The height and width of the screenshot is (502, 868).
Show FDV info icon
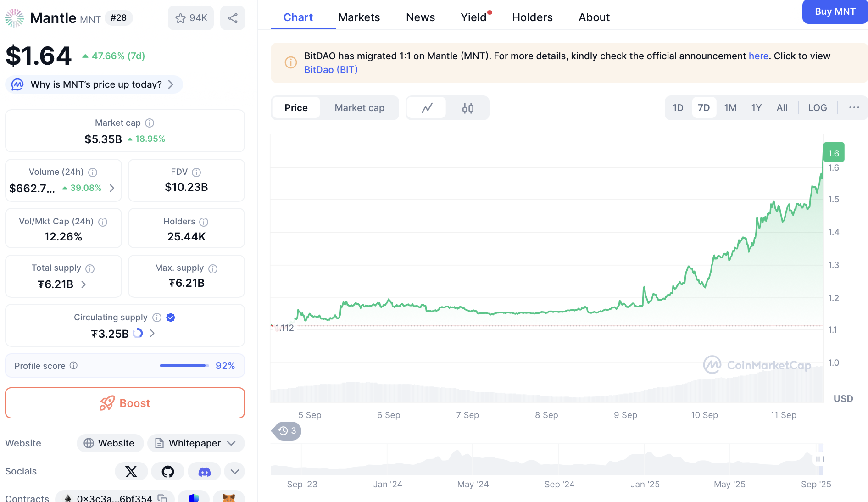196,172
